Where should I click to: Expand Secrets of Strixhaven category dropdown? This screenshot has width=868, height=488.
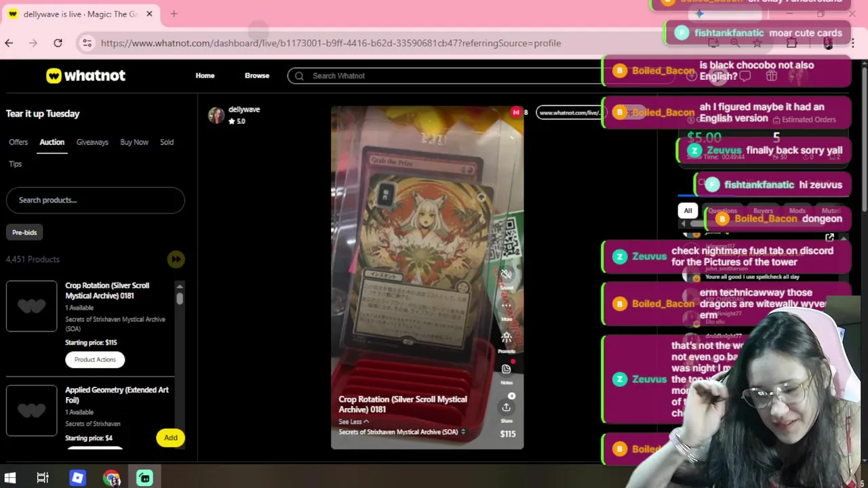pos(401,432)
